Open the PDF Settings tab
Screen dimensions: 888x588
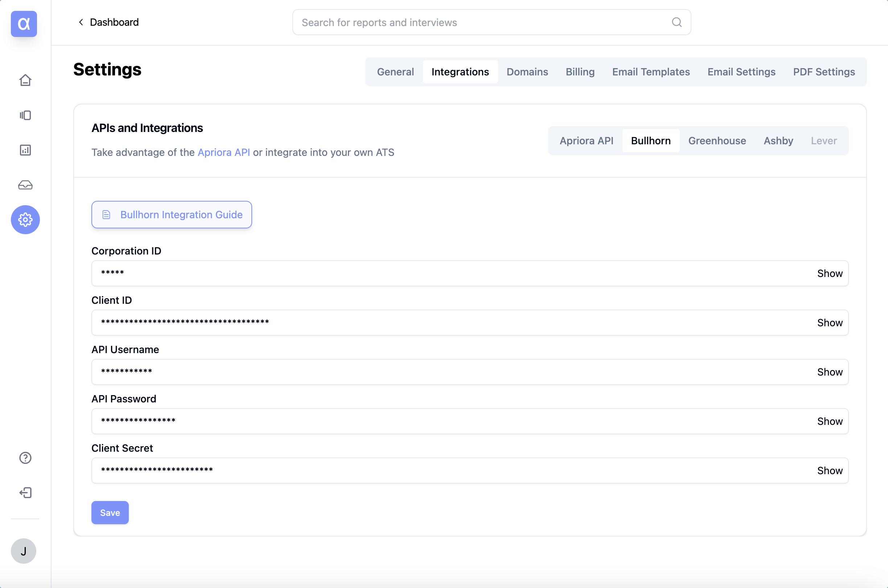(824, 72)
